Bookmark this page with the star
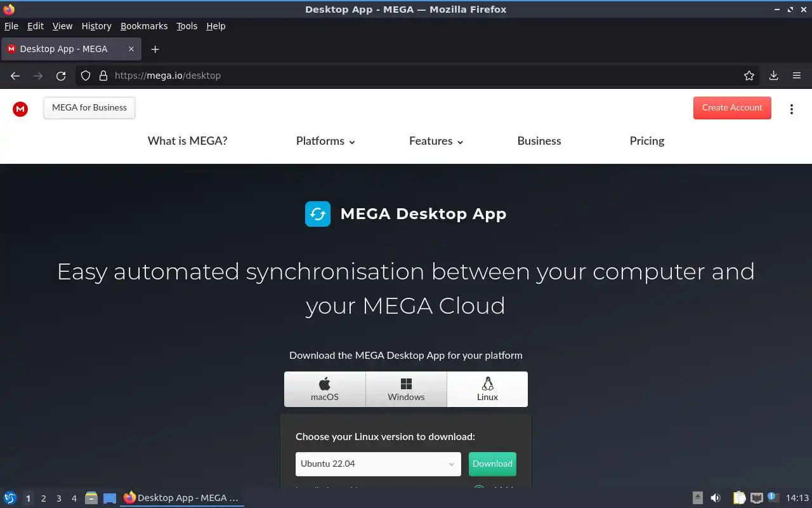 coord(749,76)
